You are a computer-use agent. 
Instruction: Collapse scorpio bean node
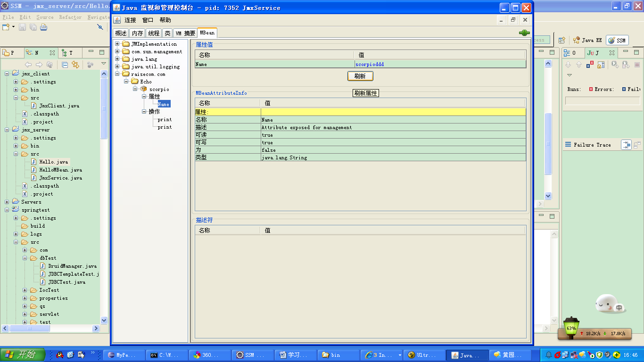[x=135, y=89]
